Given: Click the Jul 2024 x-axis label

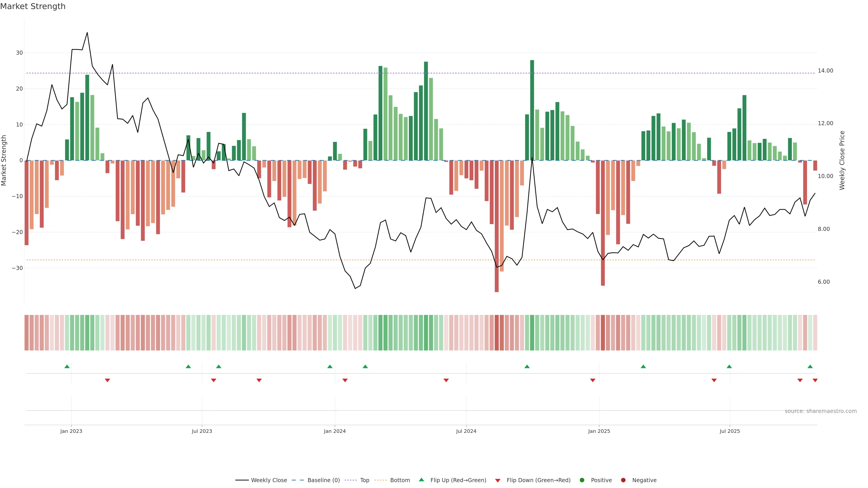Looking at the screenshot, I should click(x=466, y=431).
